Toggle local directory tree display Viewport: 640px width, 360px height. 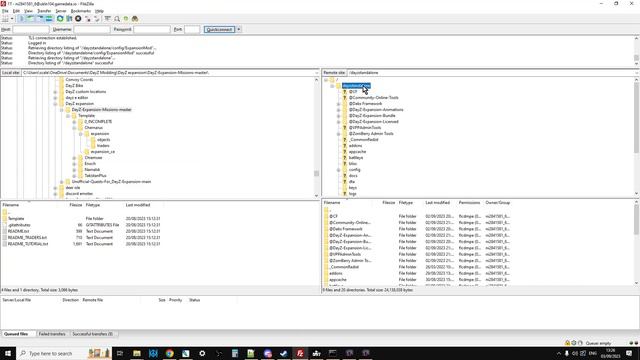click(31, 19)
